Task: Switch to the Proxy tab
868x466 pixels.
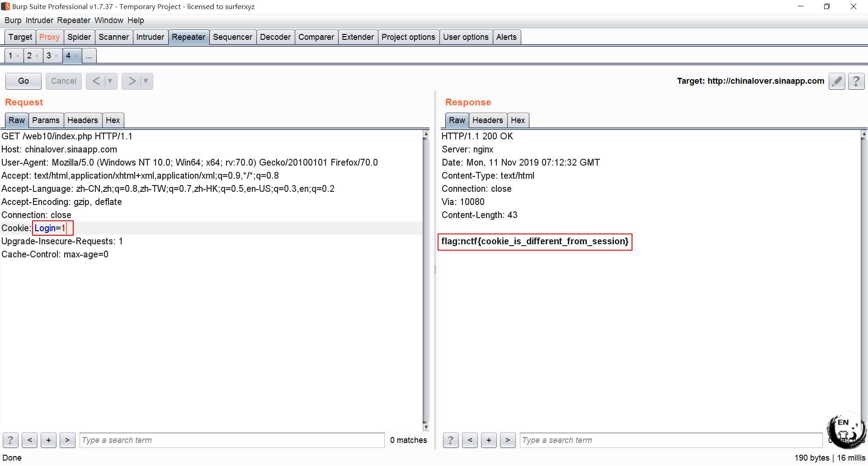Action: tap(49, 37)
